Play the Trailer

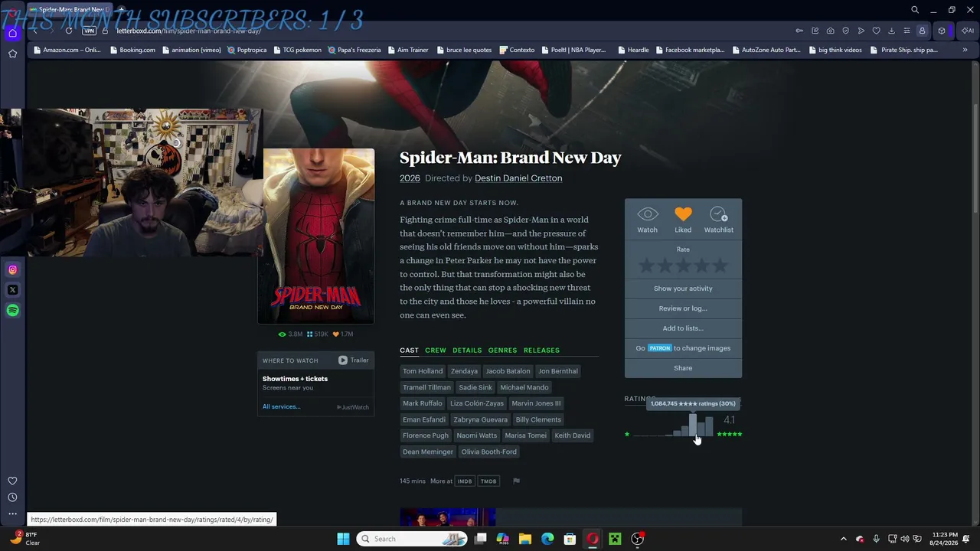coord(354,360)
